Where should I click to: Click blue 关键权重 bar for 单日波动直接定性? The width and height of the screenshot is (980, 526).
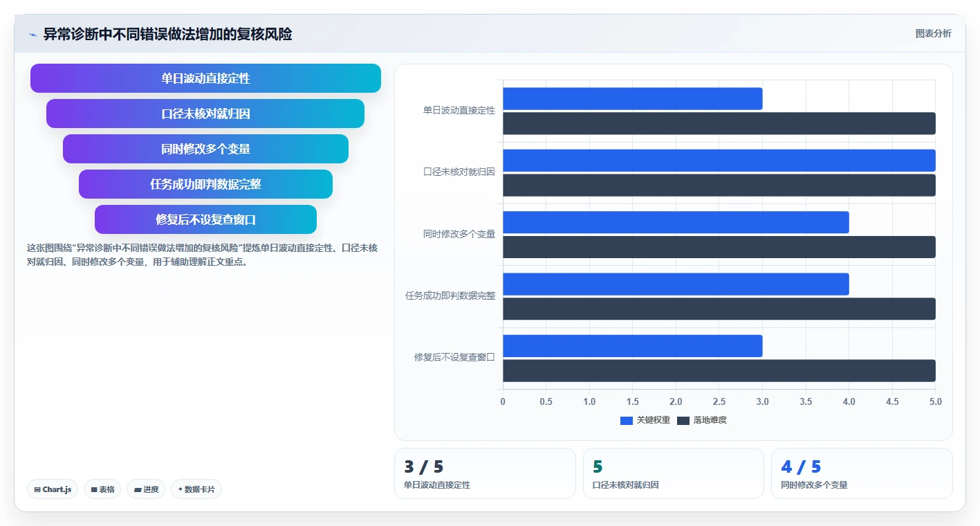click(633, 98)
